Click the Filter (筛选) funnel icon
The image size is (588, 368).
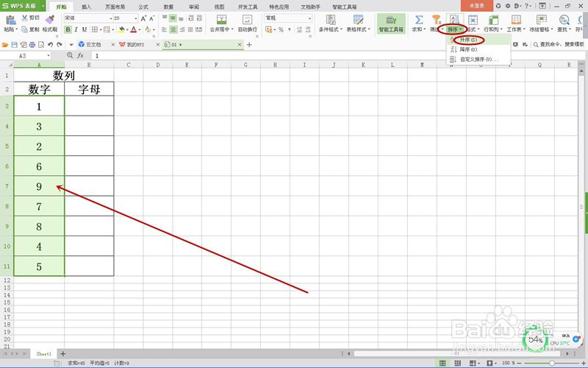(436, 20)
